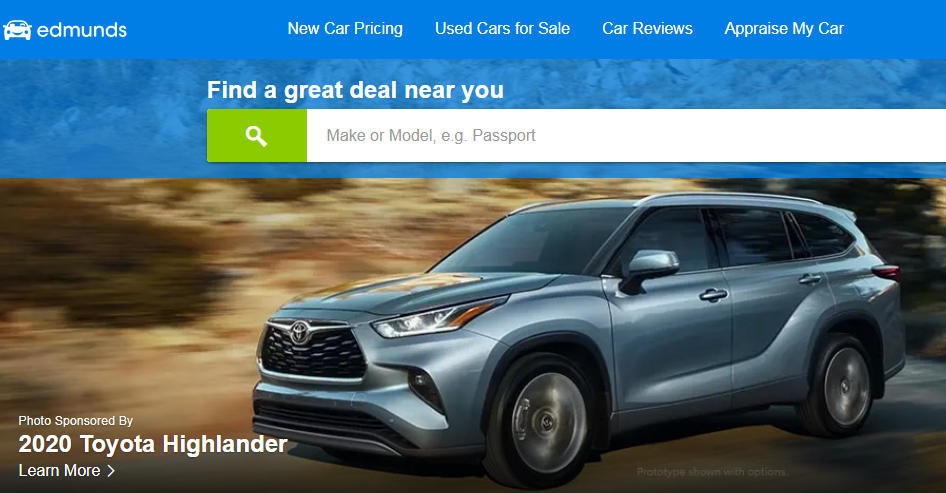Go to Used Cars for Sale

coord(502,28)
